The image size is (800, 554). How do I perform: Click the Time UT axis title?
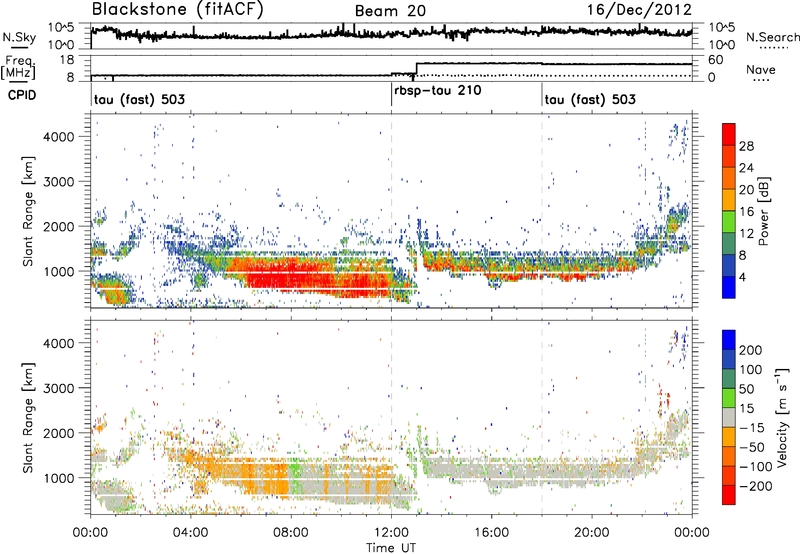(391, 548)
